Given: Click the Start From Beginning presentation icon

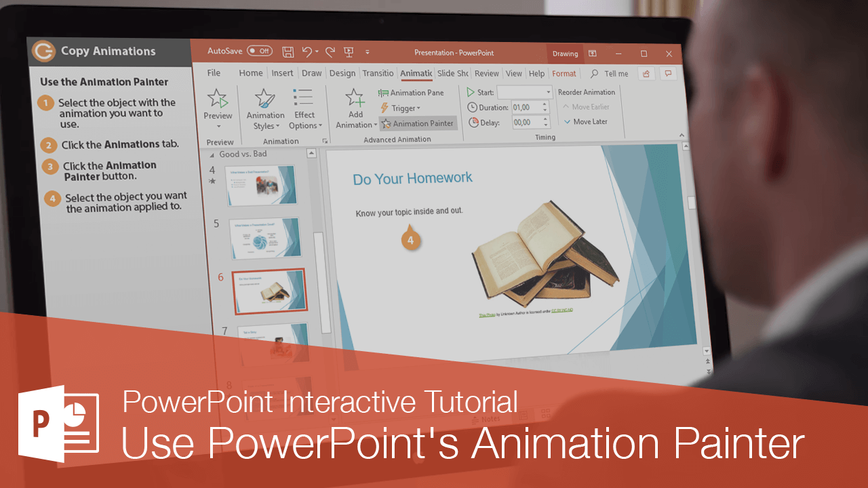Looking at the screenshot, I should pyautogui.click(x=349, y=52).
